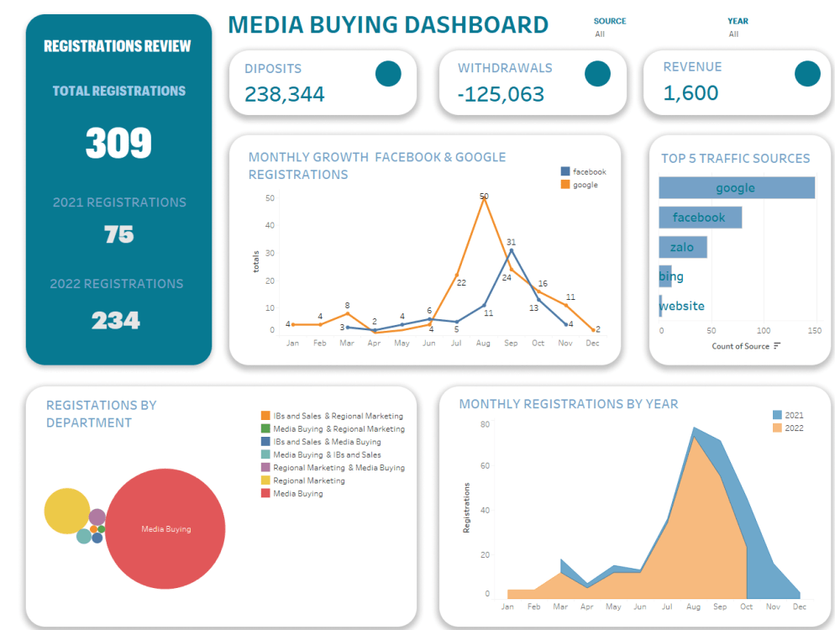Screen dimensions: 840x630
Task: Click the google March point labeled 8
Action: click(x=347, y=313)
